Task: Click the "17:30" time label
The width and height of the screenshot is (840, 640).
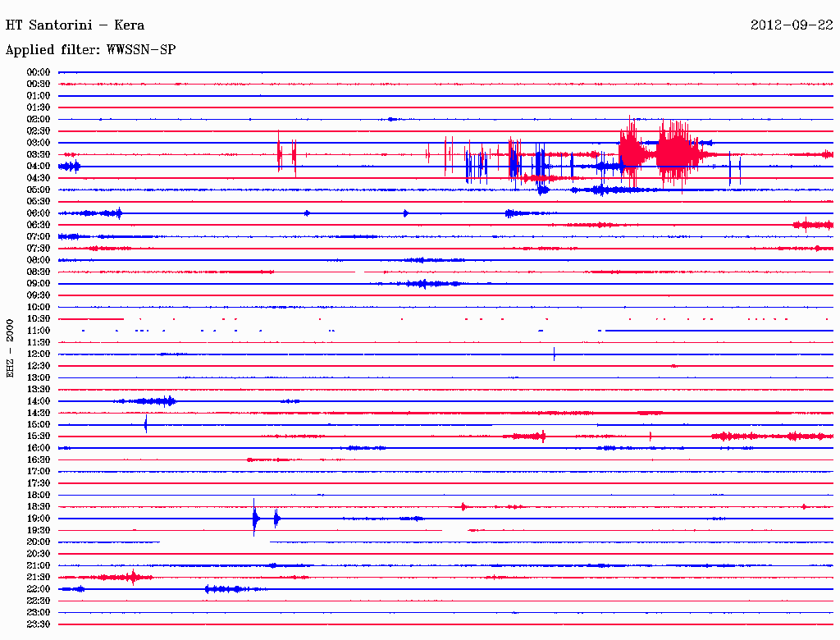Action: click(x=39, y=483)
